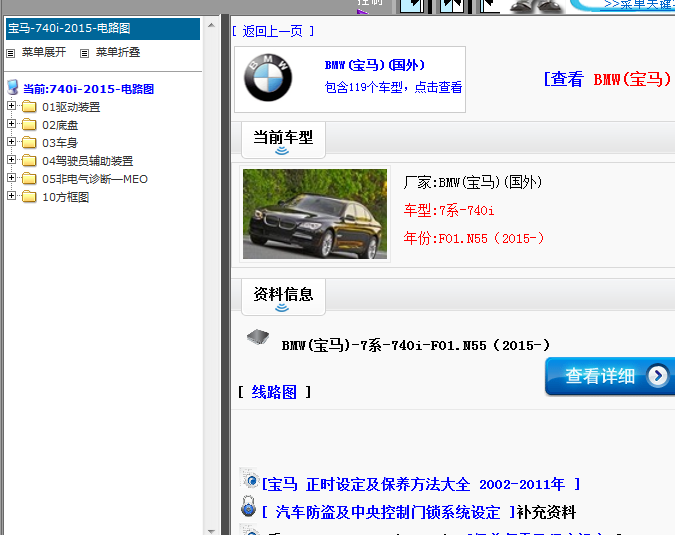
Task: Click the gray chip icon beside BMW(宝马)-7系-740i
Action: point(258,337)
